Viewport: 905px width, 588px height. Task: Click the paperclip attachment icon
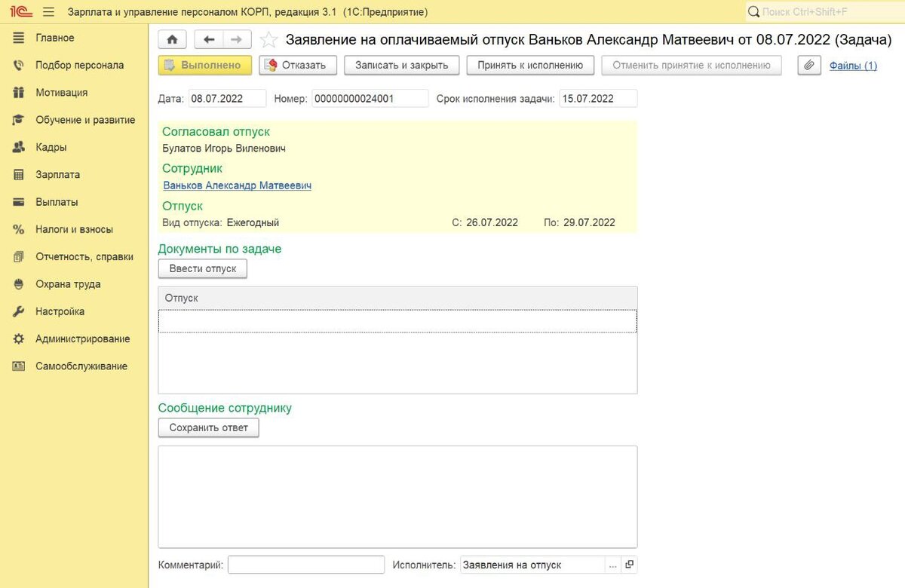click(x=808, y=66)
